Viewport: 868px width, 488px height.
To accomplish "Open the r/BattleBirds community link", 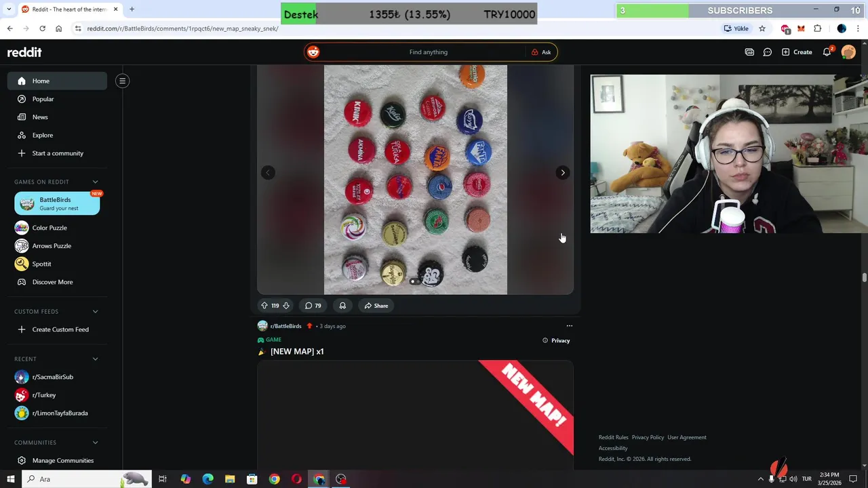I will tap(285, 326).
